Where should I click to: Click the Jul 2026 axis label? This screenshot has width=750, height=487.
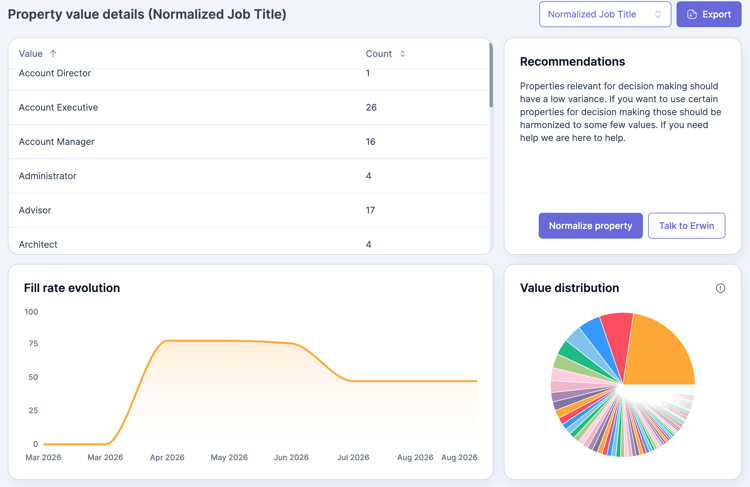[x=353, y=457]
